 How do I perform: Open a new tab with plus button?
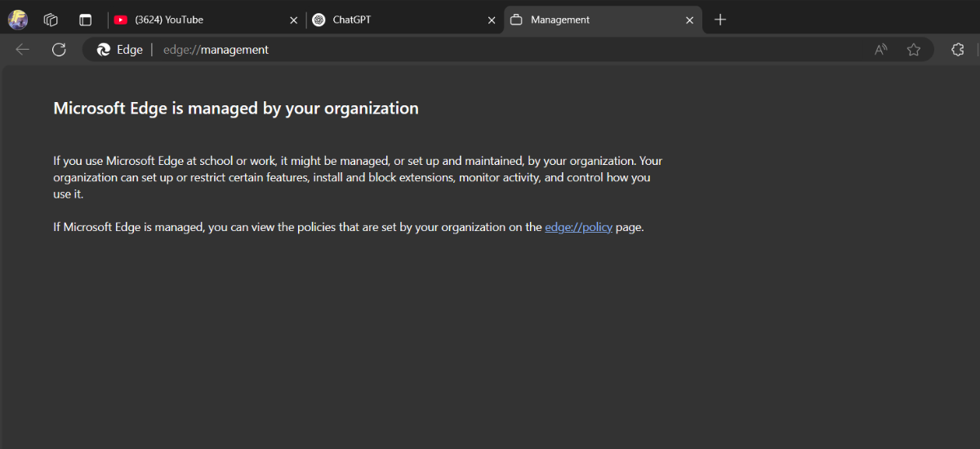click(719, 20)
